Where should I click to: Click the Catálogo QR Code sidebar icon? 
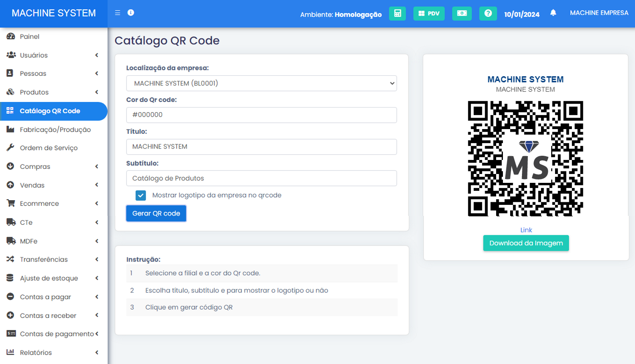point(10,110)
